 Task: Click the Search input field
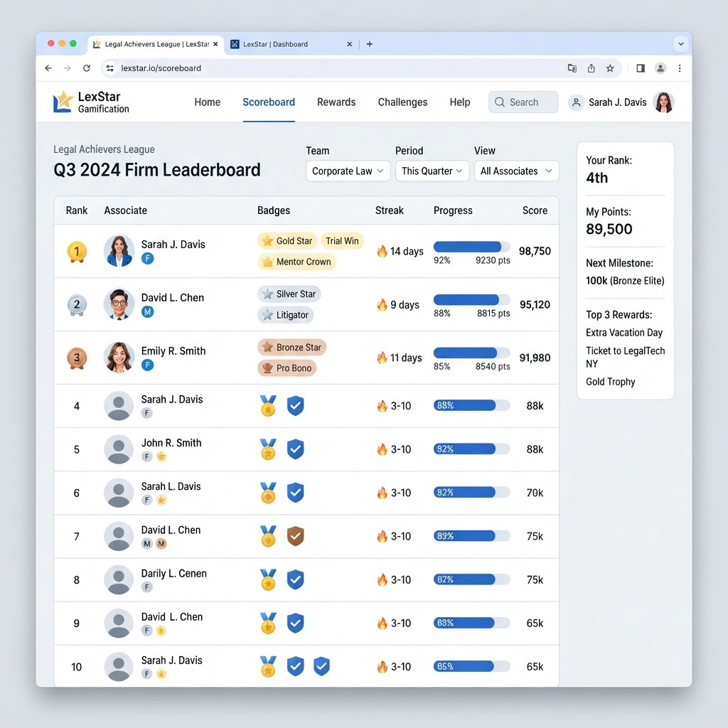coord(523,102)
